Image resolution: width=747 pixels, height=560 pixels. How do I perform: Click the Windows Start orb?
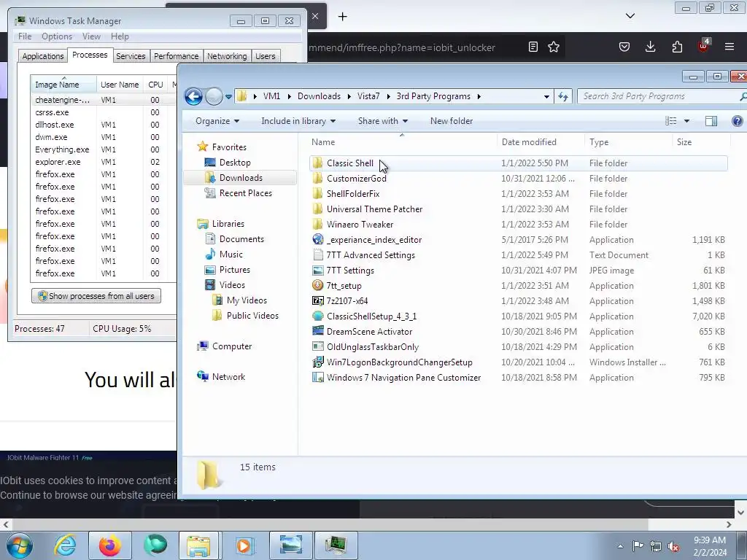click(20, 545)
